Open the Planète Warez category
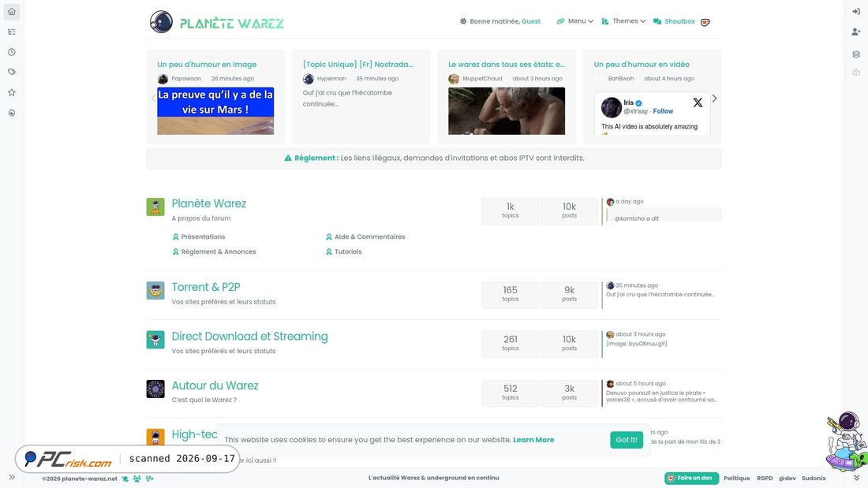Screen dimensions: 868x488 [208, 203]
